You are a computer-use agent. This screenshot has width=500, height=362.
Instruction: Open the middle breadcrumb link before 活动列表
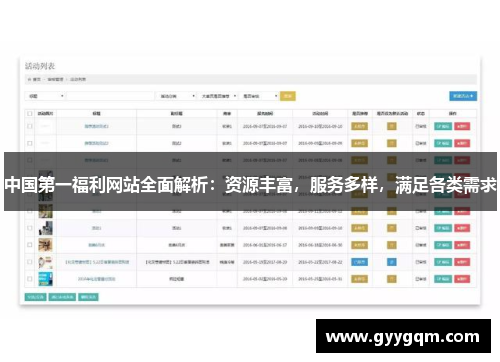(55, 79)
